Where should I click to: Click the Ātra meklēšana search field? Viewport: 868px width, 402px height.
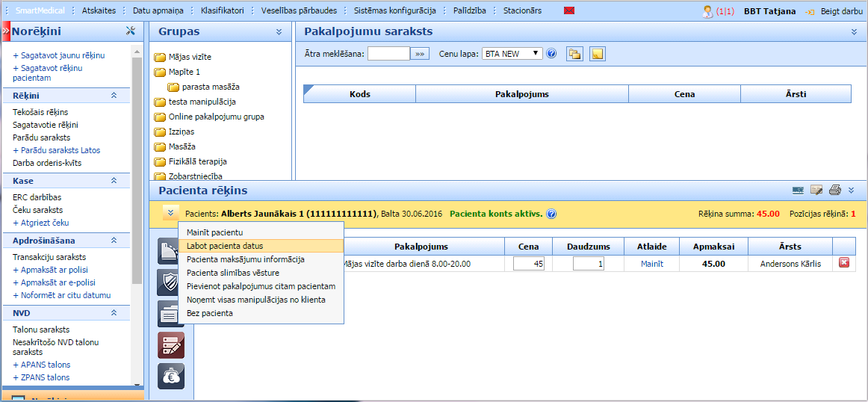(x=388, y=54)
